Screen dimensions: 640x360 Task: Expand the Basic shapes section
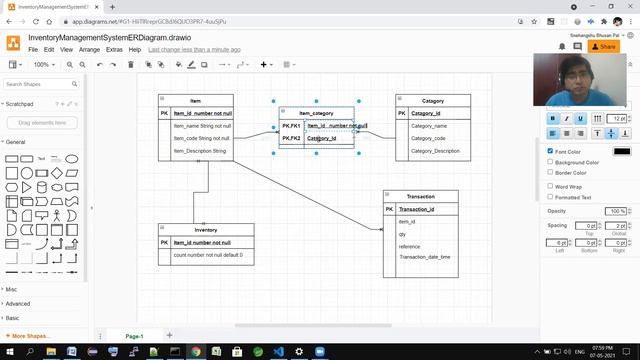point(11,318)
